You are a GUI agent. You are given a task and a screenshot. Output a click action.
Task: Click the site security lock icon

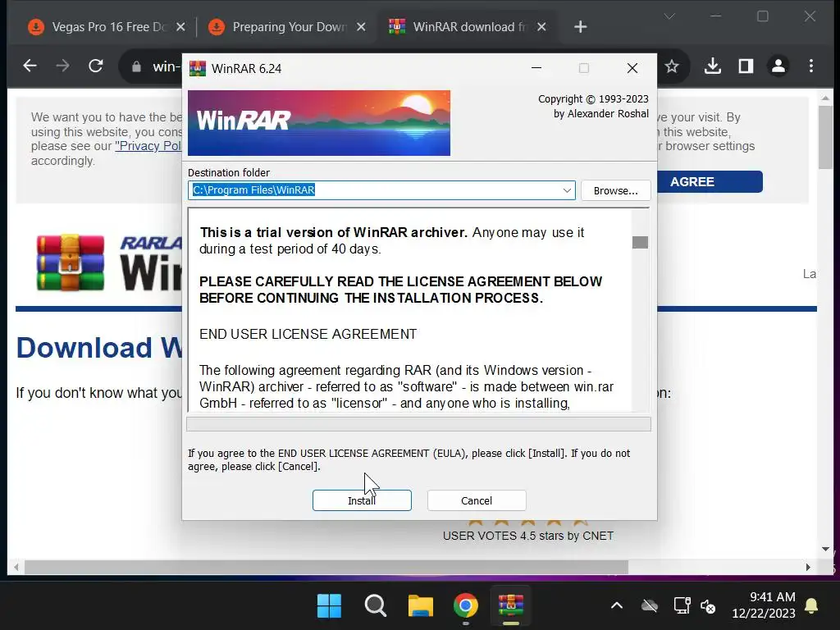point(137,66)
